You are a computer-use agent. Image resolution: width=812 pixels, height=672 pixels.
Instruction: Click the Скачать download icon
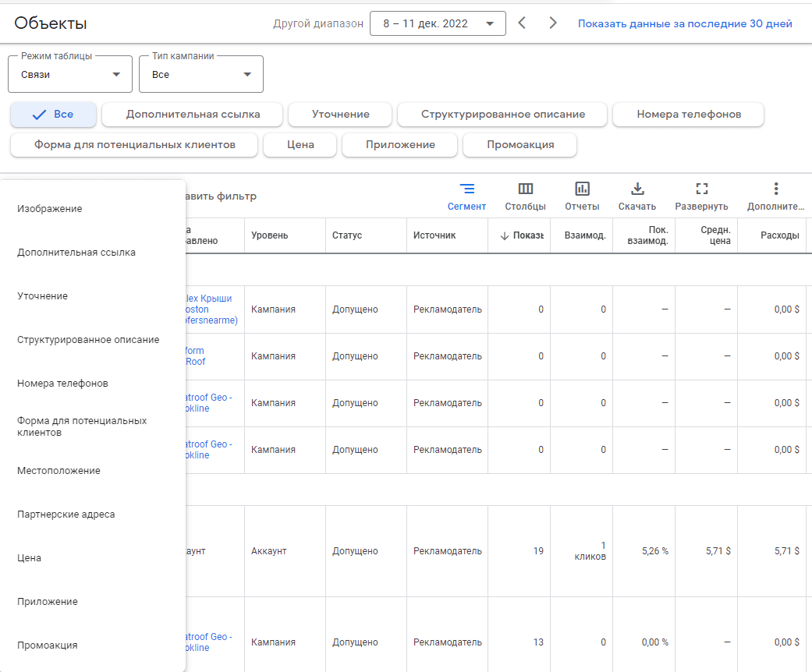[637, 189]
